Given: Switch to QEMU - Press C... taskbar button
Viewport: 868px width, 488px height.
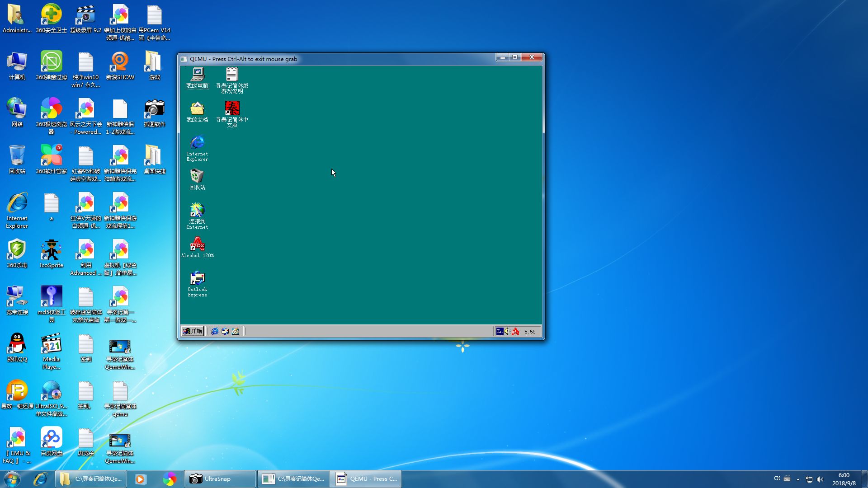Looking at the screenshot, I should coord(366,479).
